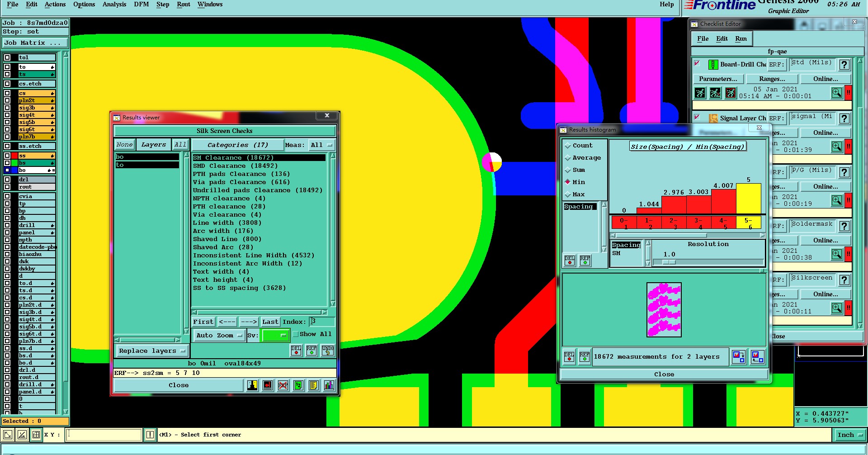Click the upper DEL icon in Results histogram
The width and height of the screenshot is (868, 455).
click(570, 261)
